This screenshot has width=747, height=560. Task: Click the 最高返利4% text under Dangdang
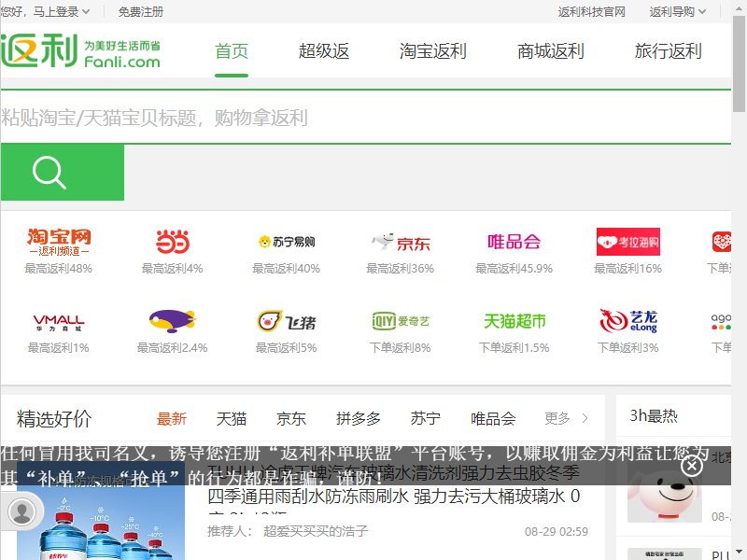pyautogui.click(x=173, y=269)
